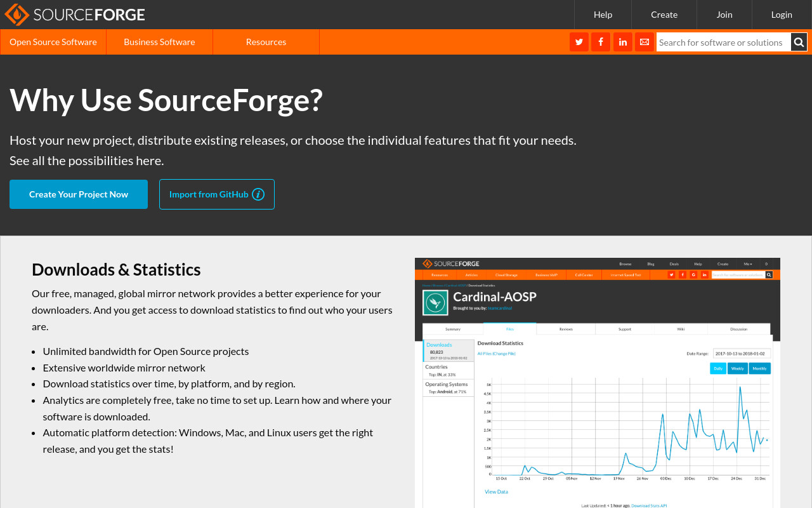Viewport: 812px width, 508px height.
Task: Click the Create Your Project Now button
Action: [79, 194]
